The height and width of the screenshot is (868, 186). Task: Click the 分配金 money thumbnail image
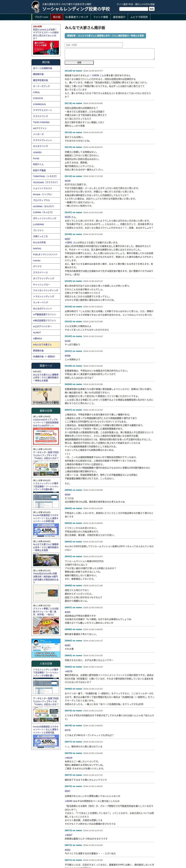point(46,625)
